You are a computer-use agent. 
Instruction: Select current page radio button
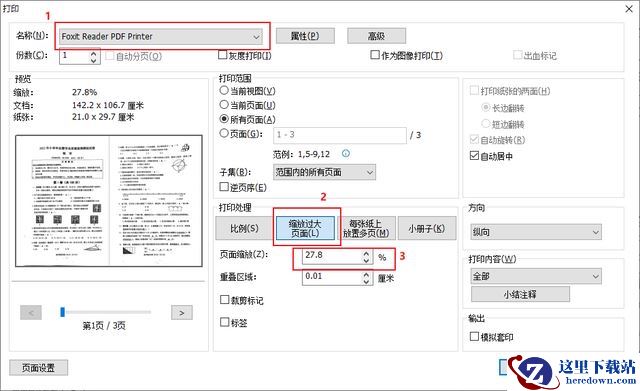click(224, 105)
